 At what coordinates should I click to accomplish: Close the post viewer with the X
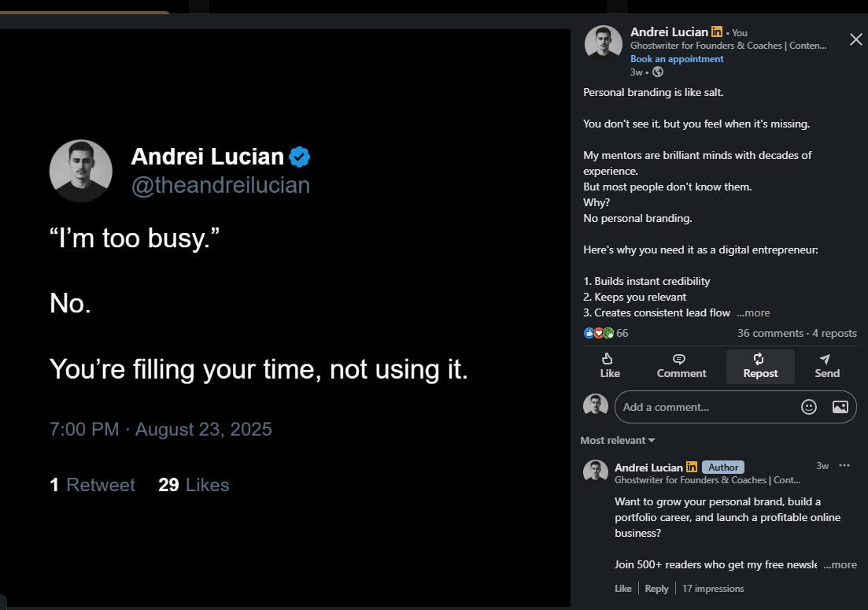click(855, 39)
